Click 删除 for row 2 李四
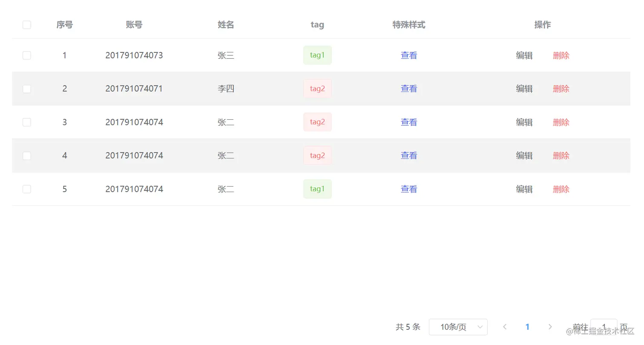644x345 pixels. tap(561, 89)
